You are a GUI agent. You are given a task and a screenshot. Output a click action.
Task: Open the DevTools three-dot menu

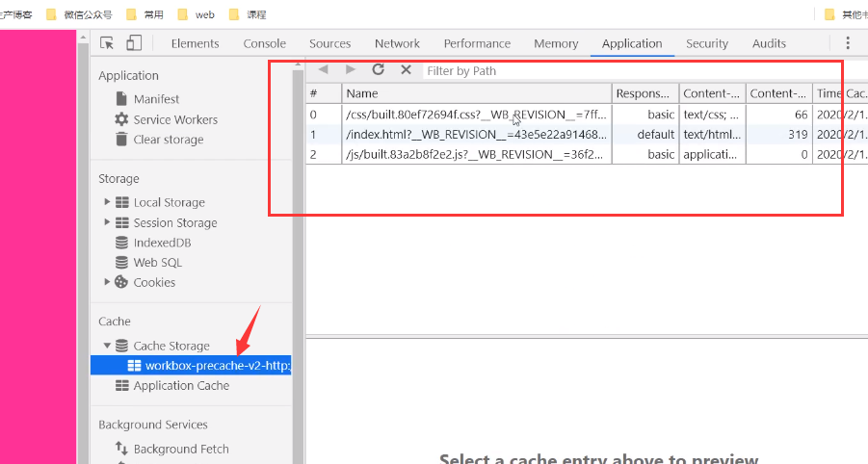(848, 43)
